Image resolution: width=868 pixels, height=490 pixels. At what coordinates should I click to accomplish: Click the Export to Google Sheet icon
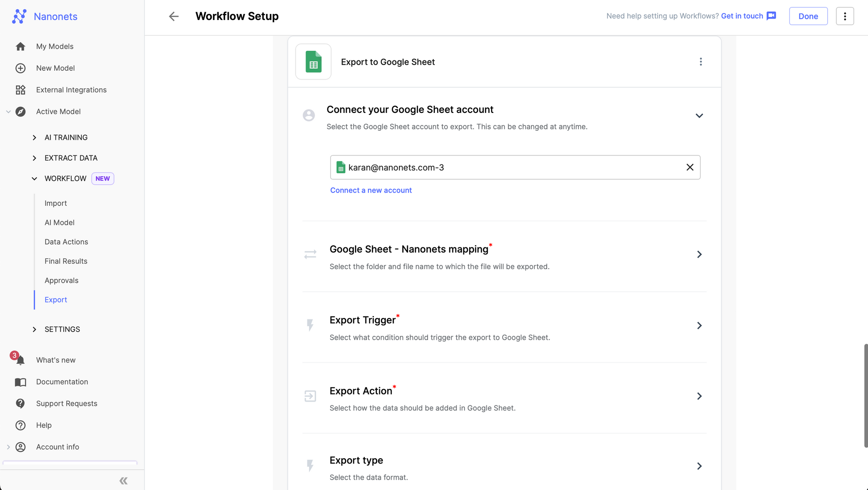click(x=313, y=61)
